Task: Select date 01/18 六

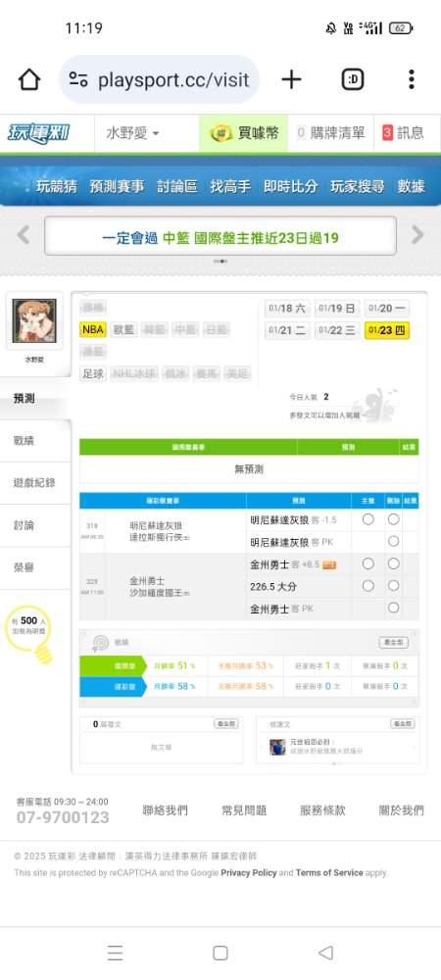Action: pyautogui.click(x=287, y=308)
